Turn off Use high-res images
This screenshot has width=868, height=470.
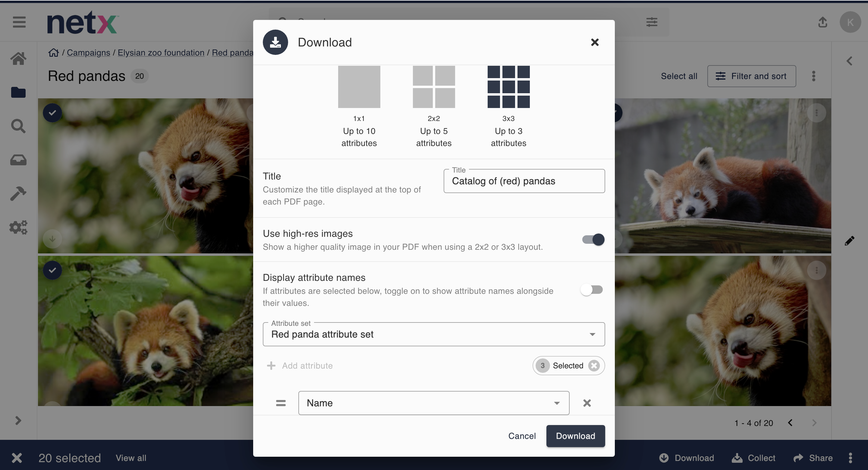click(x=593, y=240)
